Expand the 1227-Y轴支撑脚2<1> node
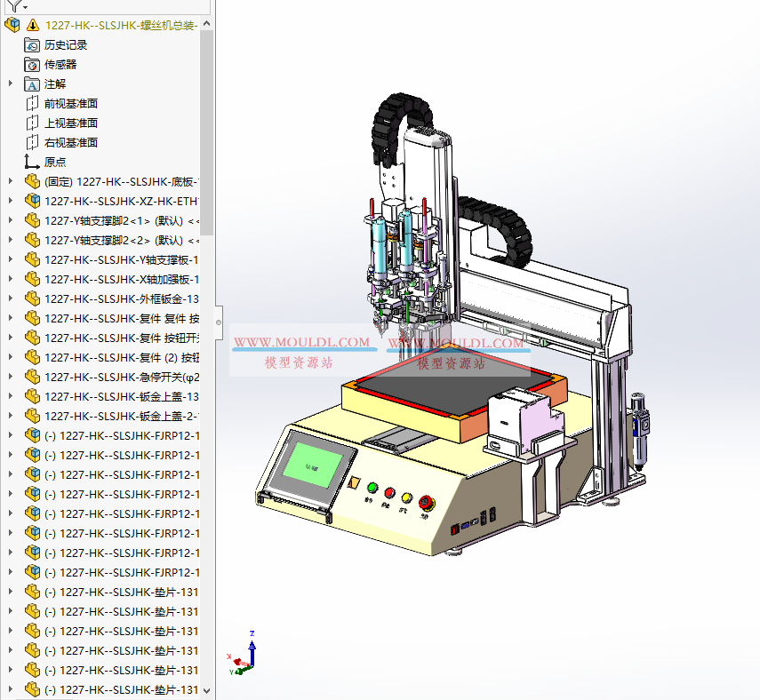This screenshot has height=700, width=760. 12,219
